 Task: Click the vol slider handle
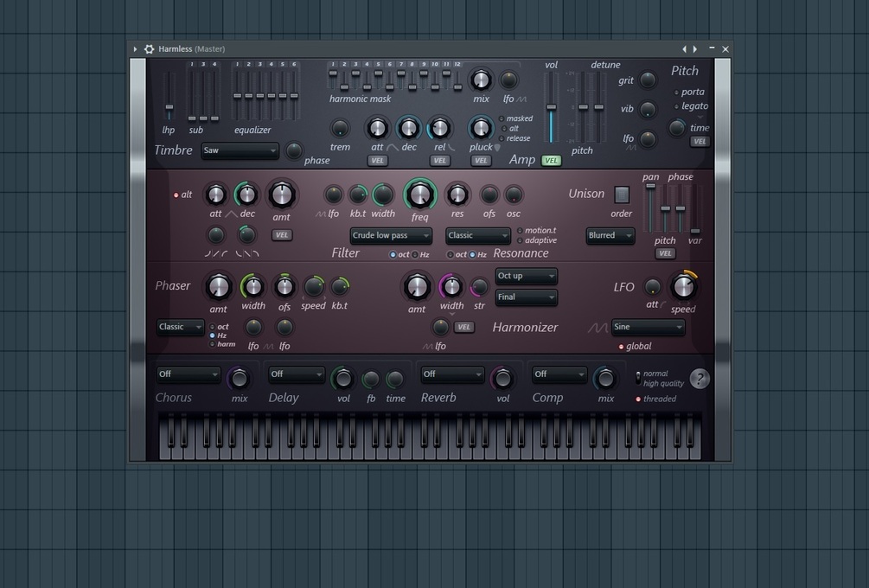552,107
